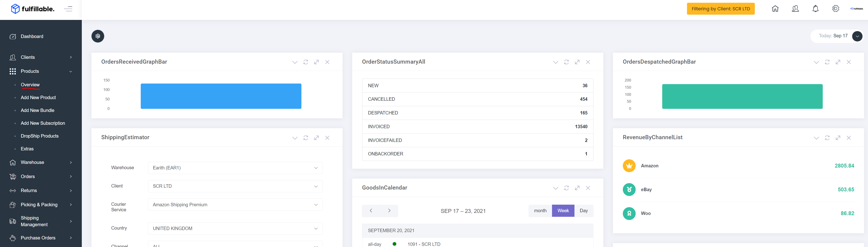Viewport: 868px width, 247px height.
Task: Close the OrdersDespatchedGraphBar widget
Action: click(x=849, y=62)
